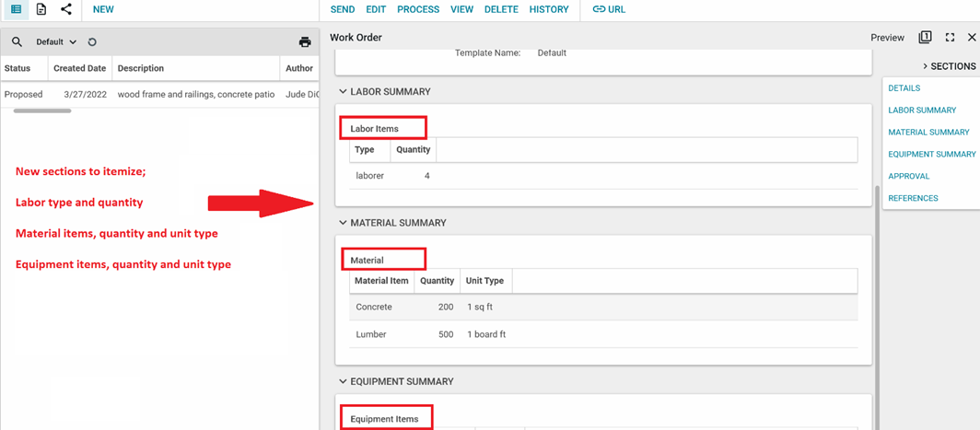The image size is (980, 430).
Task: Open the Default view dropdown
Action: tap(56, 42)
